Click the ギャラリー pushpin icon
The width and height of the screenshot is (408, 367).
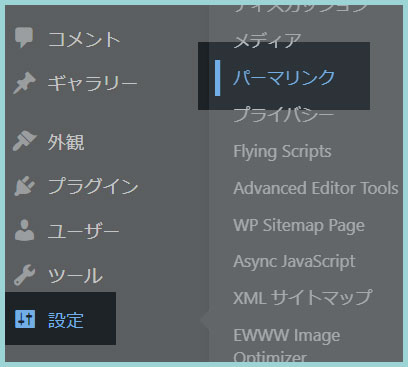pyautogui.click(x=24, y=83)
